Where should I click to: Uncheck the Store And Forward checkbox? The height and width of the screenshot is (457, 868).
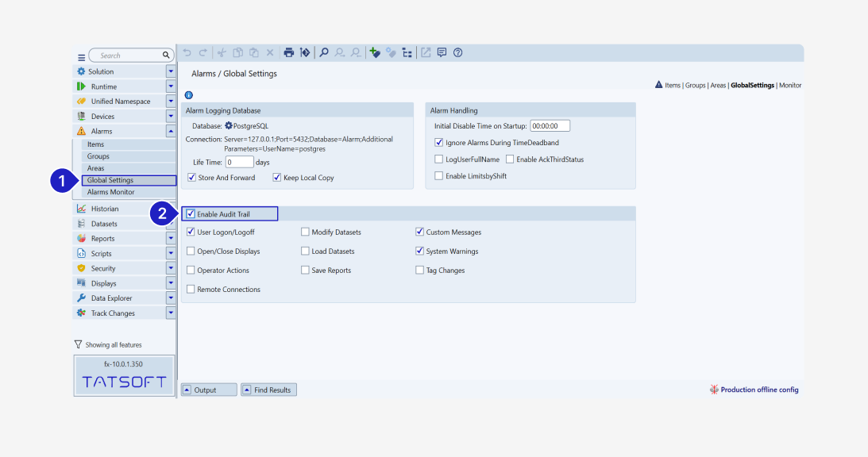click(x=191, y=178)
